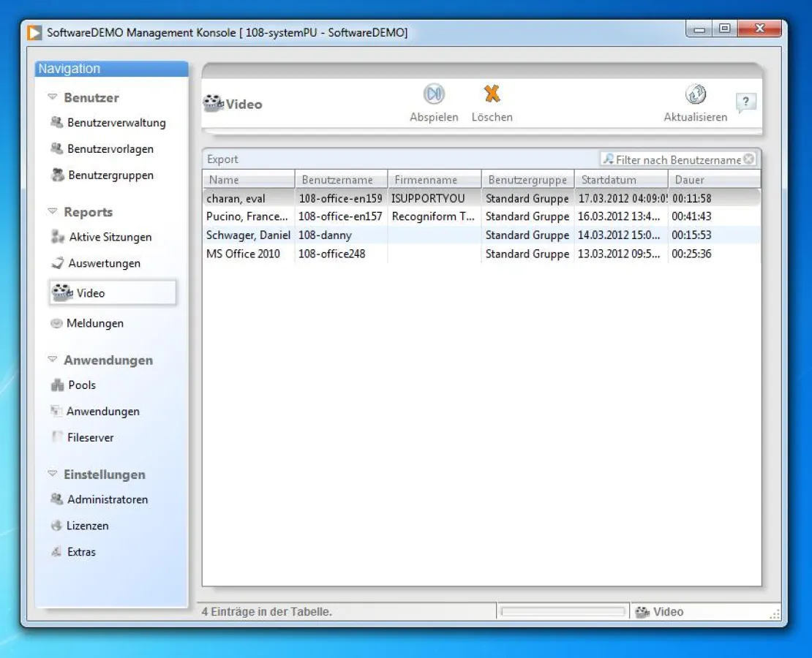Collapse the Einstellungen section
The height and width of the screenshot is (658, 812).
point(52,473)
